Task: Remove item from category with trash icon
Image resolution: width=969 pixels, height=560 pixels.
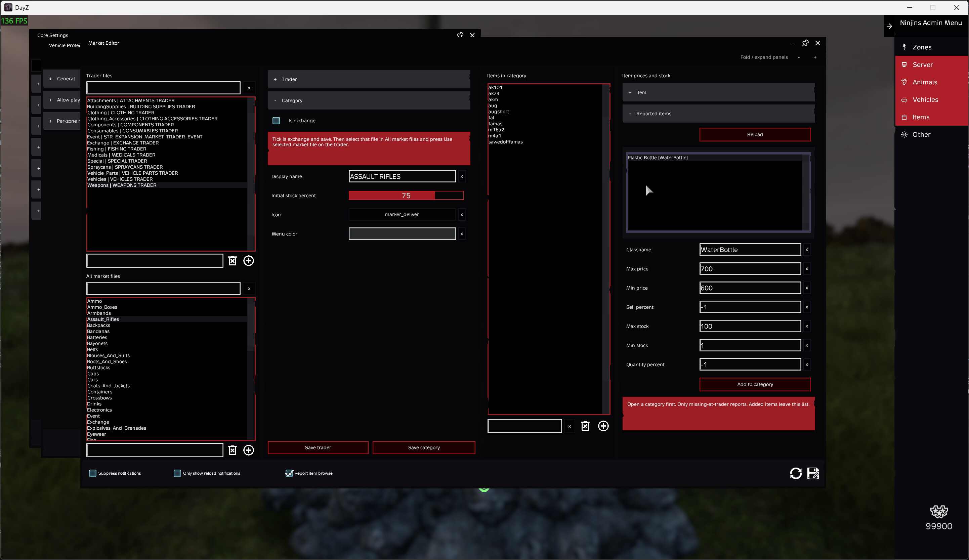Action: click(585, 426)
